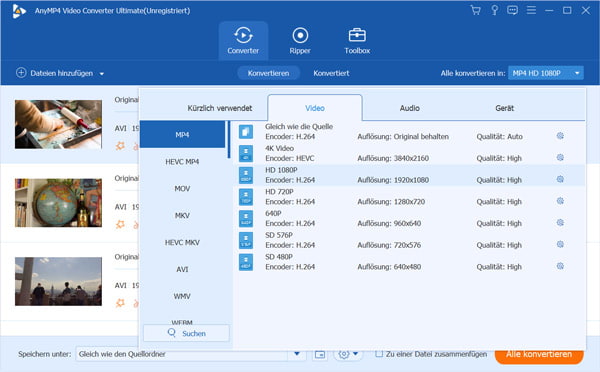Expand the save folder dropdown arrow
This screenshot has width=600, height=372.
pos(297,354)
